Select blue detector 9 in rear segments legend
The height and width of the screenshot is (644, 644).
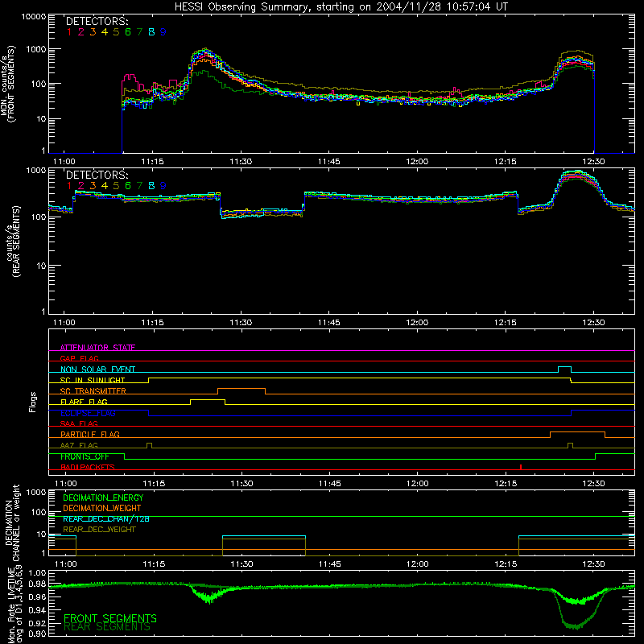[x=163, y=186]
